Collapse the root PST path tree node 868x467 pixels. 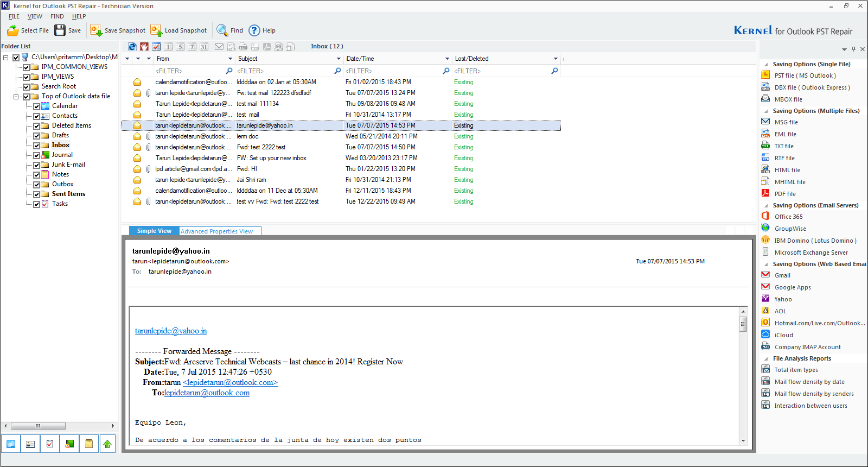pos(6,58)
